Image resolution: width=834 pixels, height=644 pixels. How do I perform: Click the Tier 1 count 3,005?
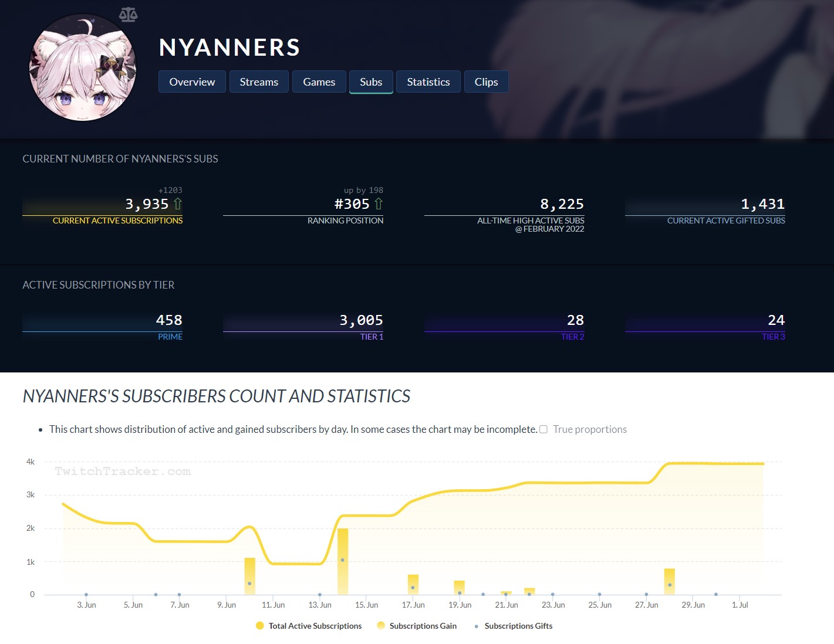[x=362, y=320]
